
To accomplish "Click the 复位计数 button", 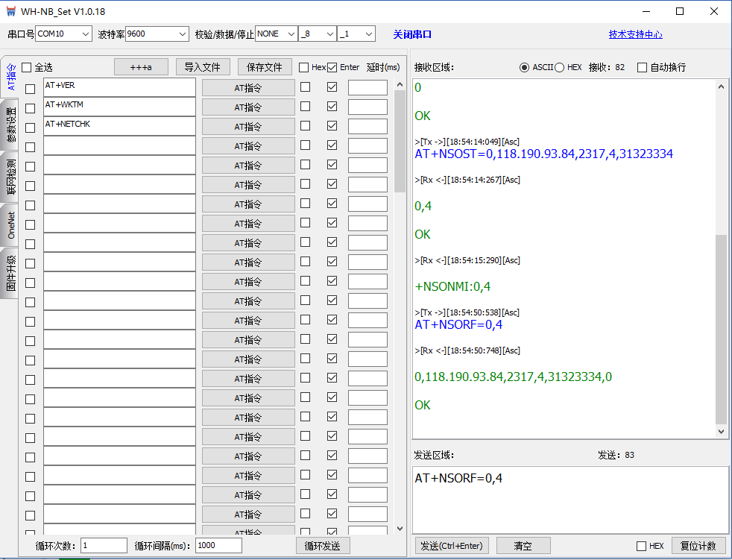I will tap(698, 546).
